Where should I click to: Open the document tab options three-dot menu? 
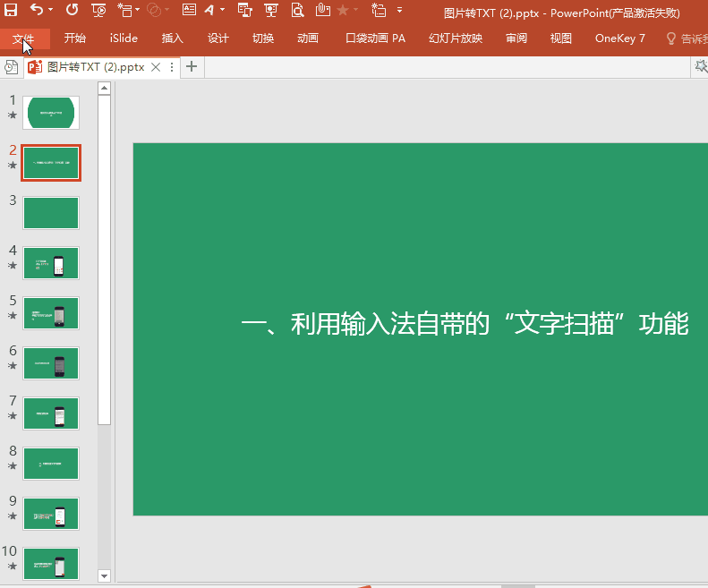point(172,67)
